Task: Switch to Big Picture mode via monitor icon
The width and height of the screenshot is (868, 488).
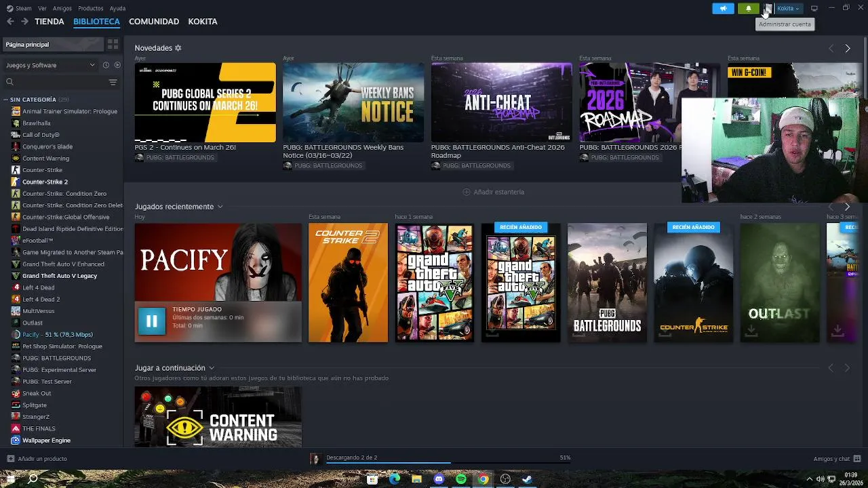Action: coord(814,8)
